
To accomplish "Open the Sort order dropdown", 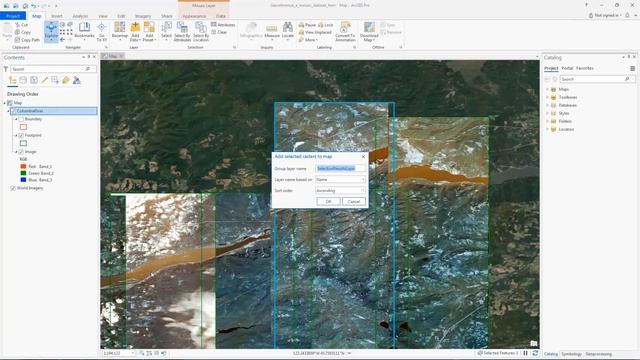I will [x=340, y=191].
